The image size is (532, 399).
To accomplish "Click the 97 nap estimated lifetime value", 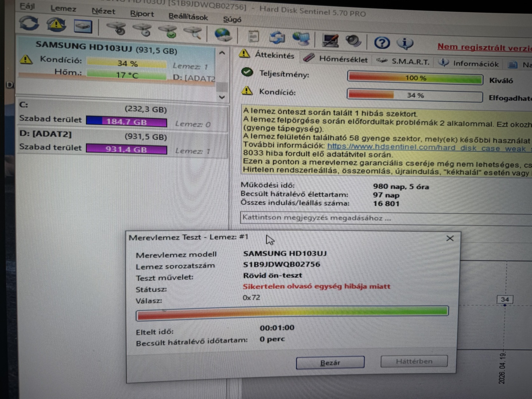I will 386,195.
